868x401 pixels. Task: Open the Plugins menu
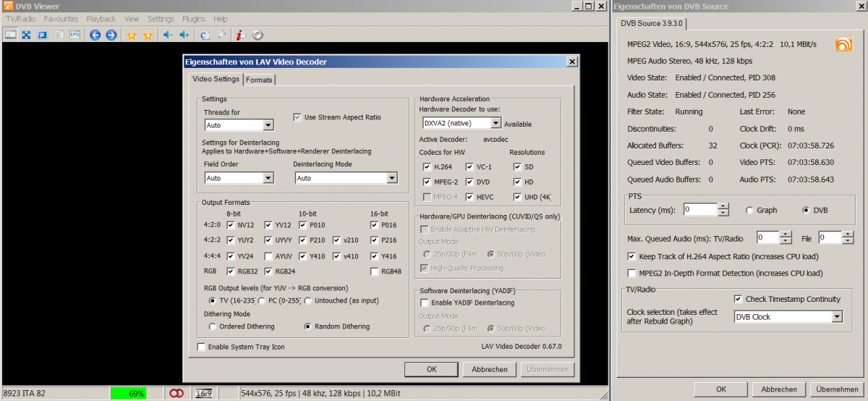(x=194, y=18)
